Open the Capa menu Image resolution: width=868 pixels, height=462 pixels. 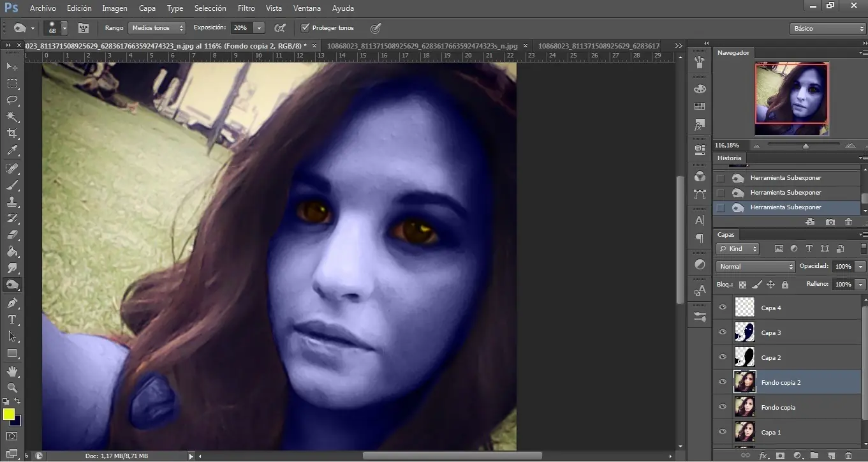(x=147, y=8)
